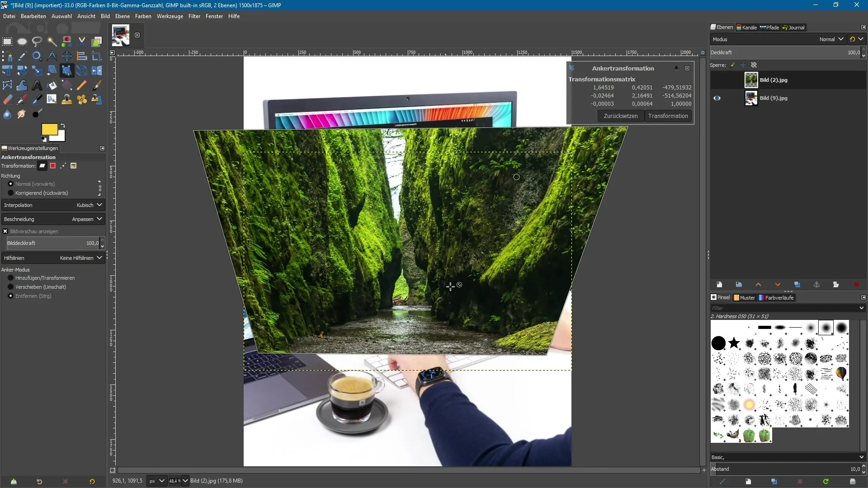Image resolution: width=868 pixels, height=488 pixels.
Task: Pick the Crop tool
Action: [97, 56]
